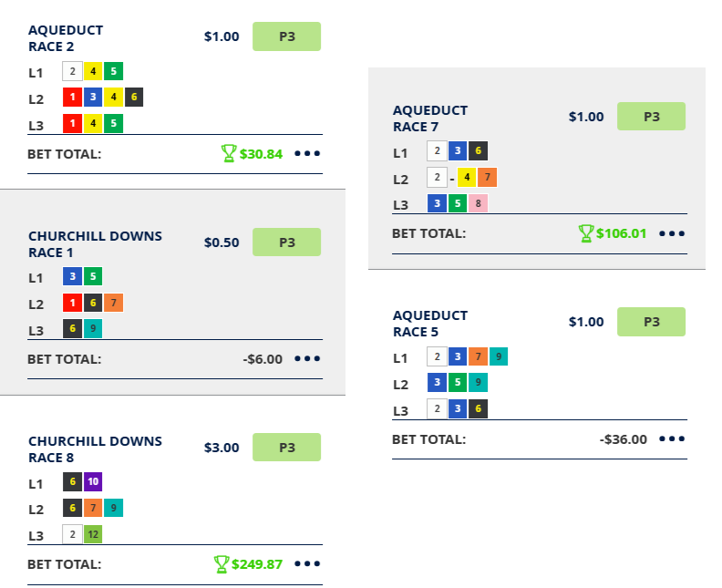This screenshot has width=722, height=588.
Task: Click red number 1 in Aqueduct Race 2 L2
Action: click(72, 98)
